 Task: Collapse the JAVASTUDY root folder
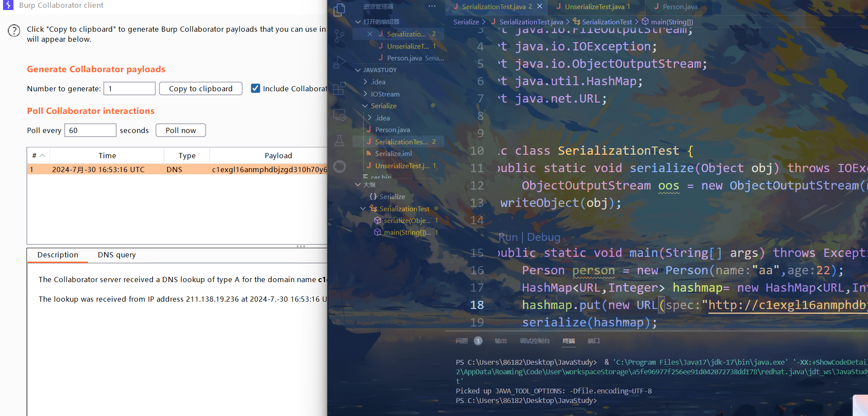click(358, 70)
